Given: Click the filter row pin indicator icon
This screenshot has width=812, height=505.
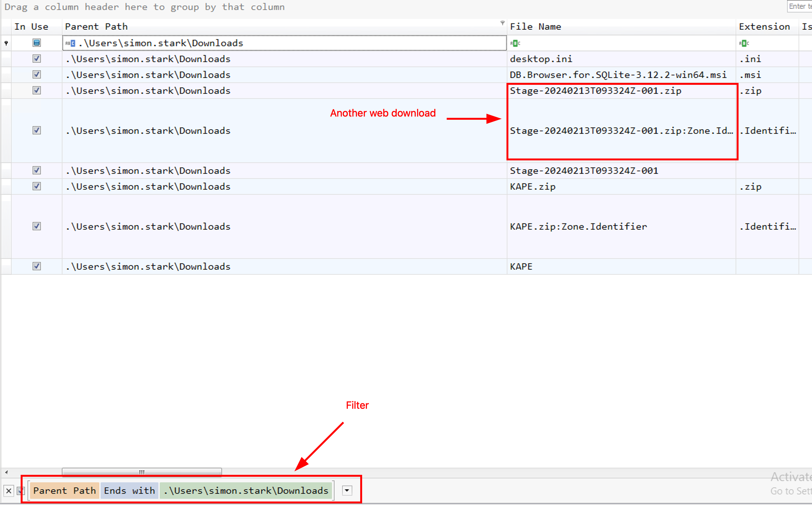Looking at the screenshot, I should [6, 43].
